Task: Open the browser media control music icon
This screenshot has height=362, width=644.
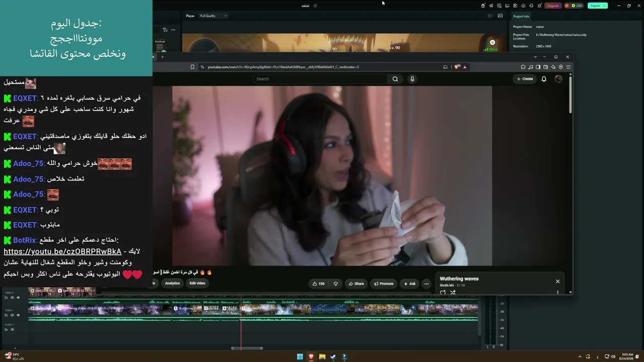Action: [x=531, y=67]
